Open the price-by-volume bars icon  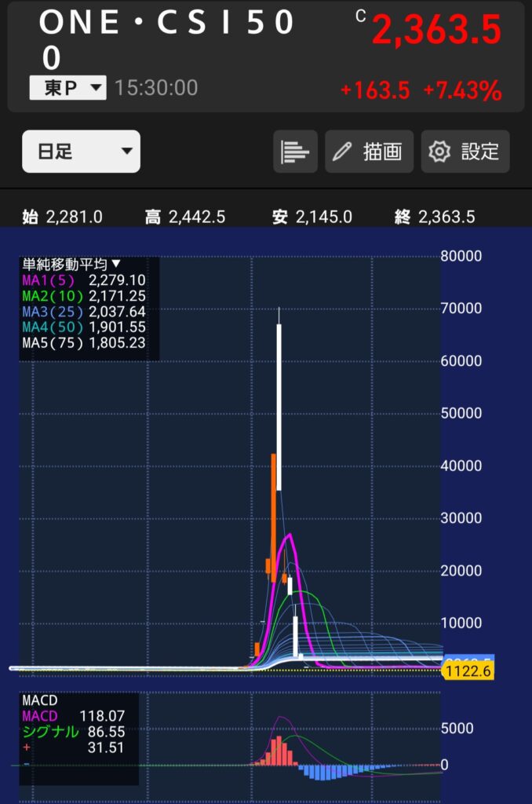click(295, 152)
